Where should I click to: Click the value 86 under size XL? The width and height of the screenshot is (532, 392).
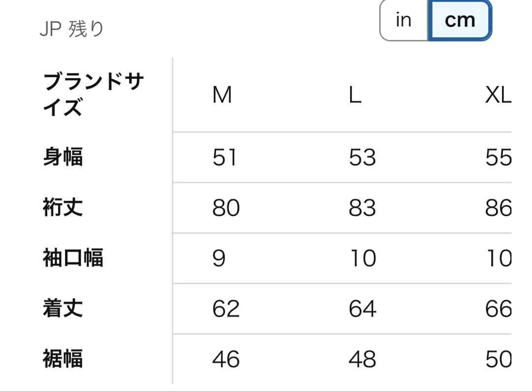(498, 207)
